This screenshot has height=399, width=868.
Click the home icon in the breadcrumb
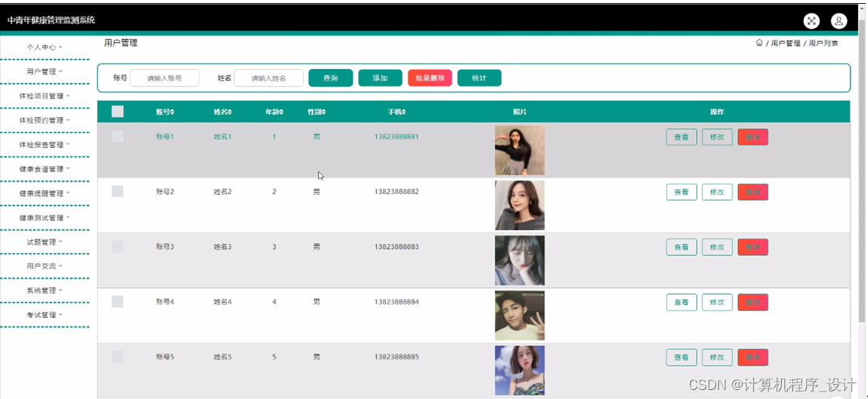coord(760,42)
